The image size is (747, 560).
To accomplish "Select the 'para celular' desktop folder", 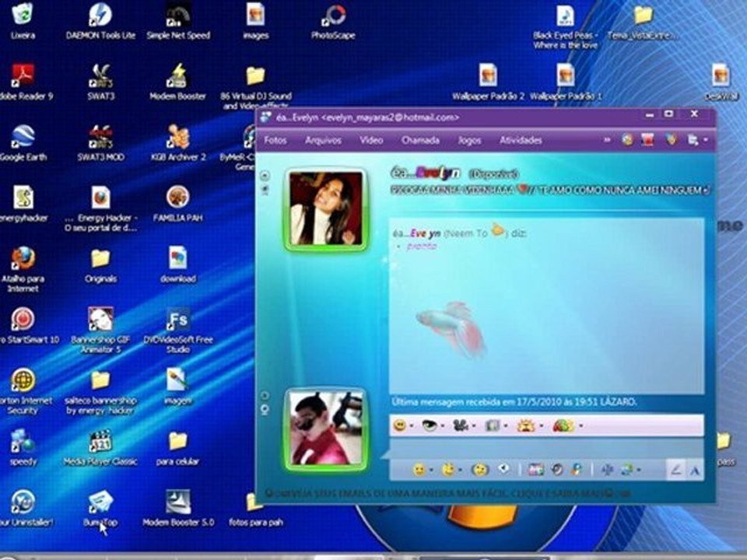I will pyautogui.click(x=177, y=448).
